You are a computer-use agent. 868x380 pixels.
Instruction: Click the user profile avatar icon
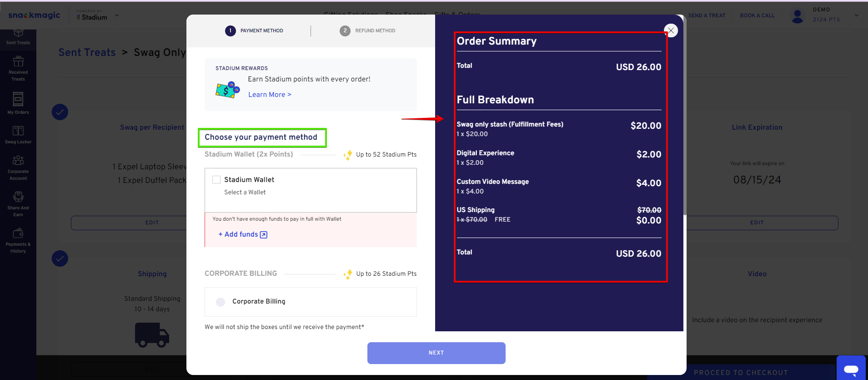798,16
